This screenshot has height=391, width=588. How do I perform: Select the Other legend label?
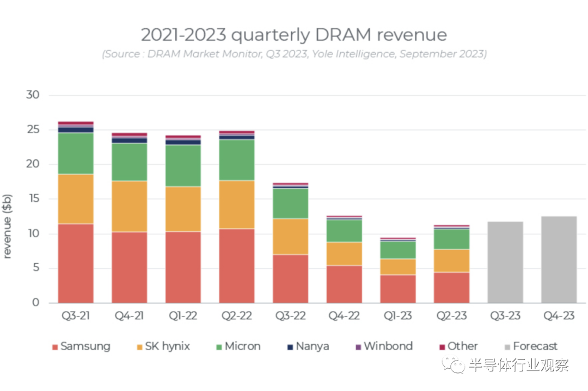[x=462, y=346]
